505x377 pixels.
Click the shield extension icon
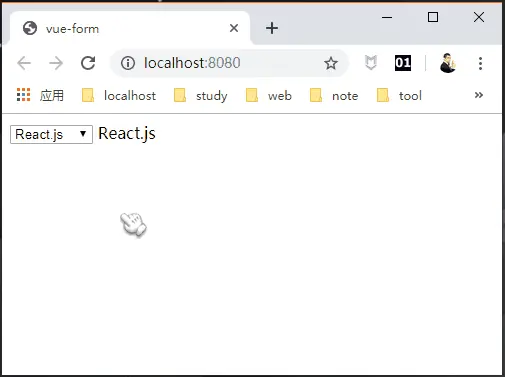371,63
